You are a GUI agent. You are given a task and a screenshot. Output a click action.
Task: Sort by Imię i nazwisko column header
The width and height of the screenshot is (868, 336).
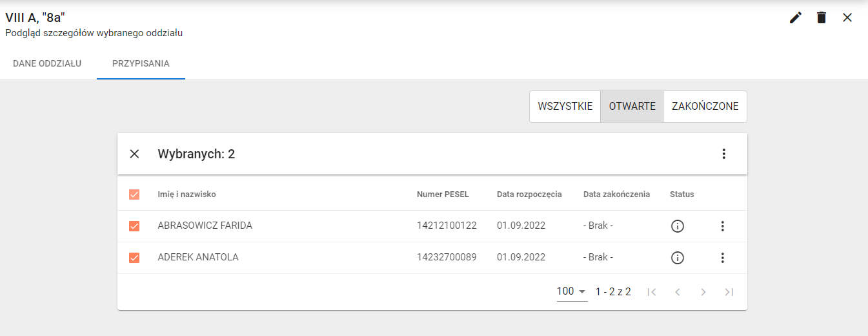187,194
